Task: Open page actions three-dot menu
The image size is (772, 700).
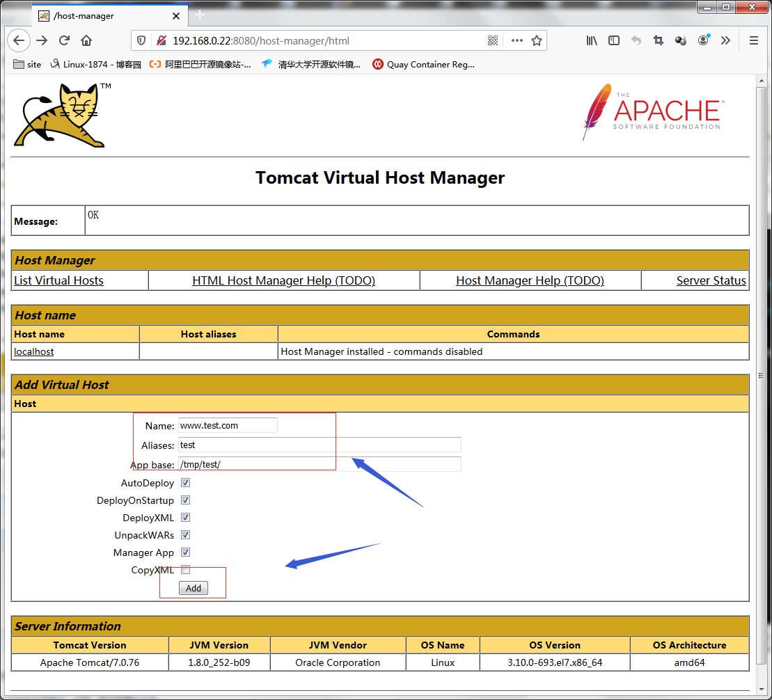Action: point(517,40)
